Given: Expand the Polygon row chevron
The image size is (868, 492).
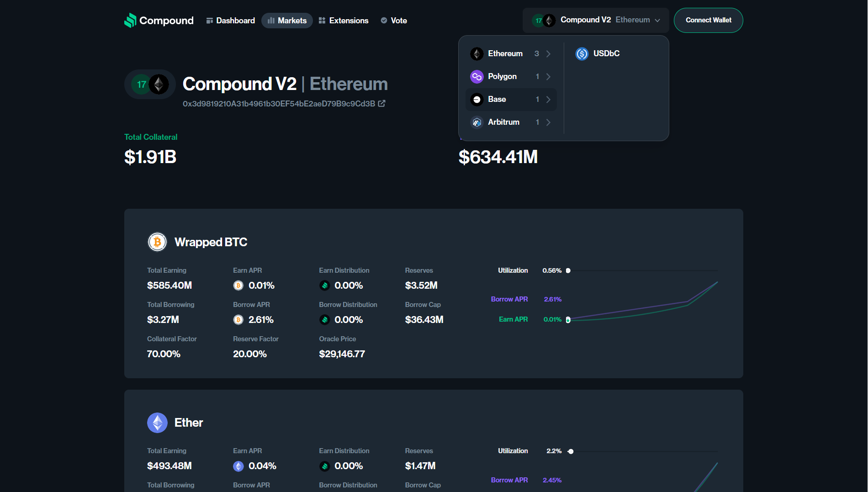Looking at the screenshot, I should 548,77.
